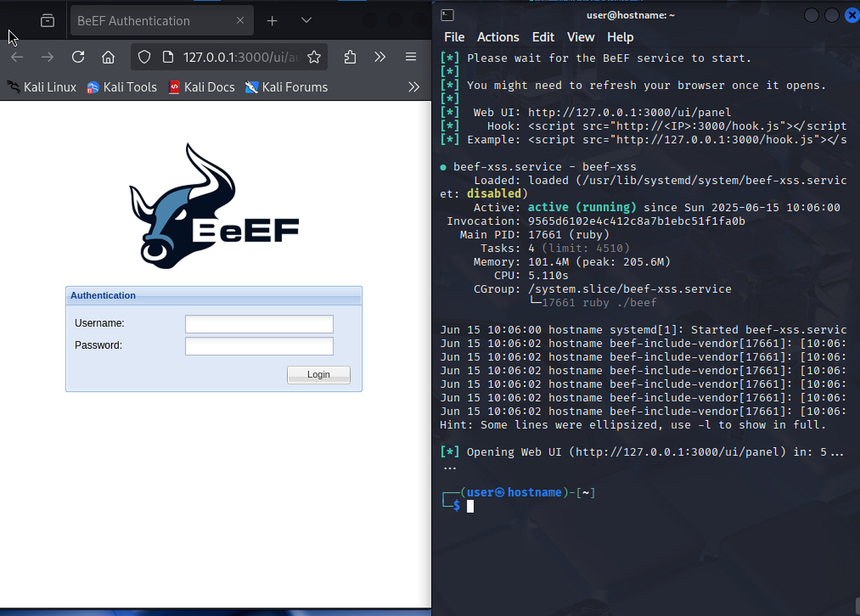Click the terminal title 'user@hostname: ~'
The width and height of the screenshot is (860, 616).
click(x=630, y=15)
